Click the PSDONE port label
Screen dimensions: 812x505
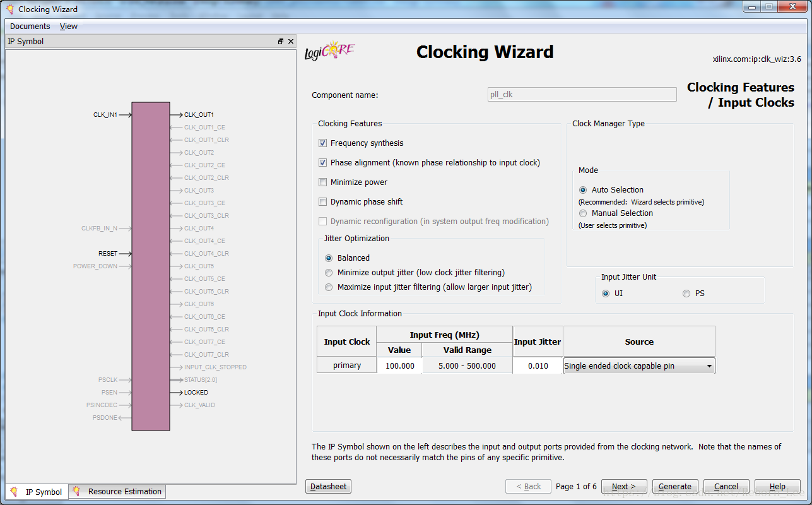pyautogui.click(x=105, y=418)
